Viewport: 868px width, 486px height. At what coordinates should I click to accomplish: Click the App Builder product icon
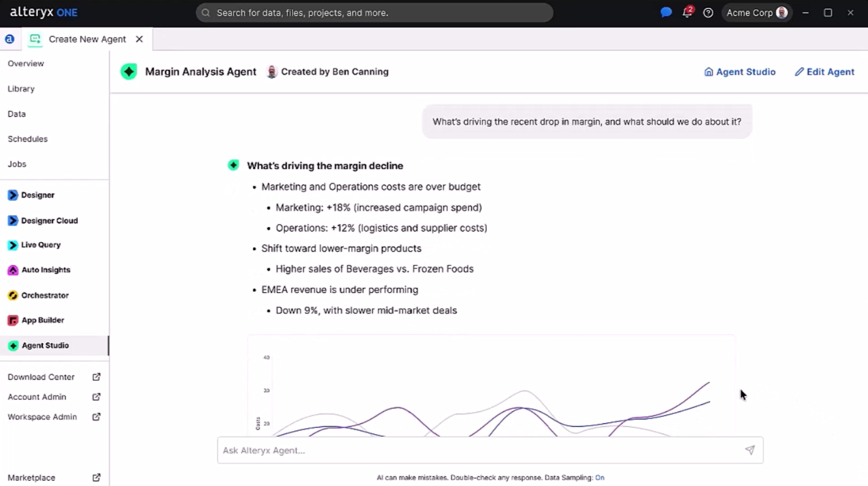pyautogui.click(x=13, y=321)
